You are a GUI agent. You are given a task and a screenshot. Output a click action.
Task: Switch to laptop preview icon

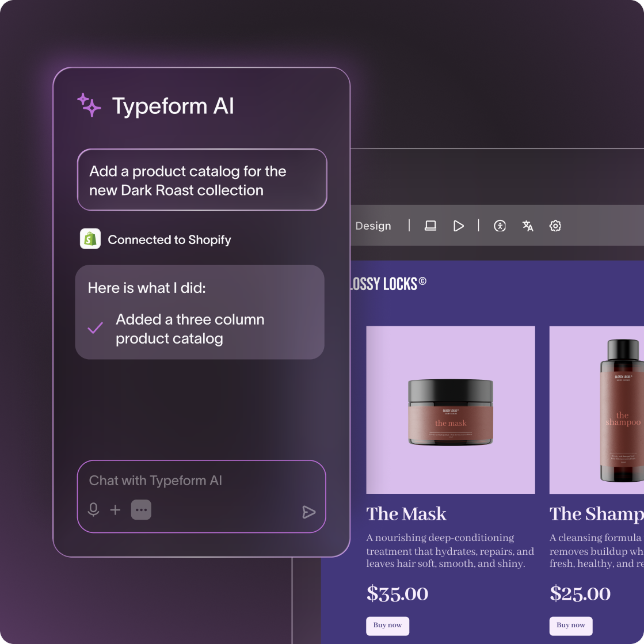(430, 226)
